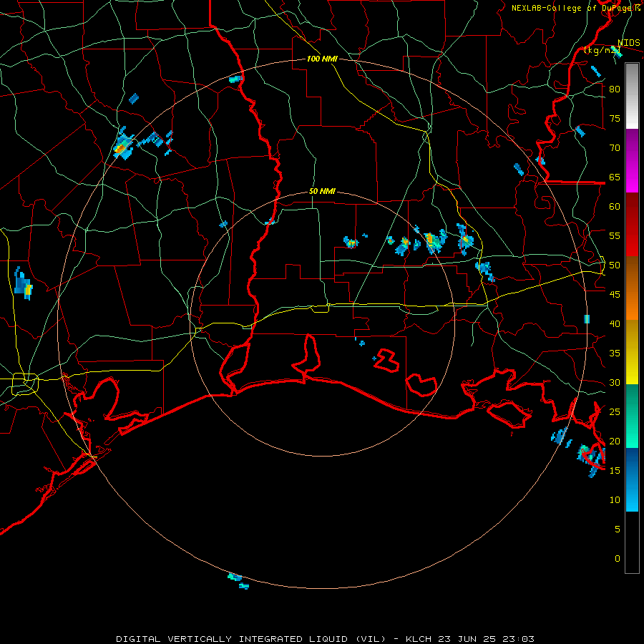Image resolution: width=644 pixels, height=644 pixels.
Task: Click the legend value 80
Action: pyautogui.click(x=615, y=89)
